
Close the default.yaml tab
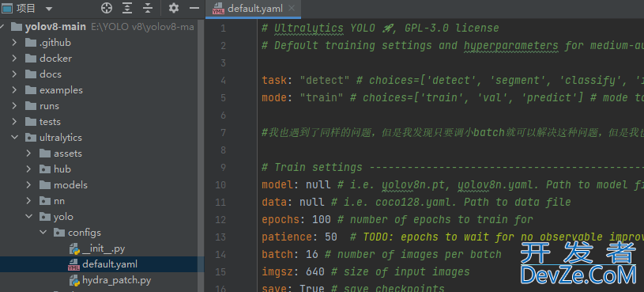click(292, 8)
